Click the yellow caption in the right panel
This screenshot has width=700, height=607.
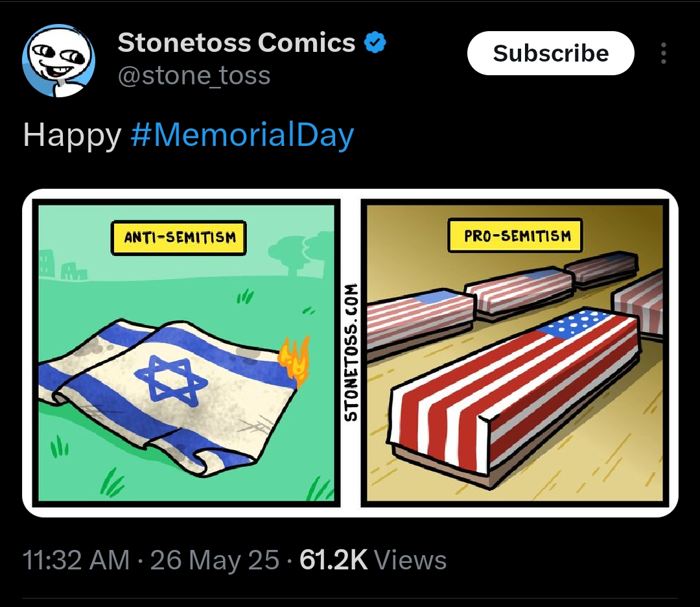(x=515, y=235)
